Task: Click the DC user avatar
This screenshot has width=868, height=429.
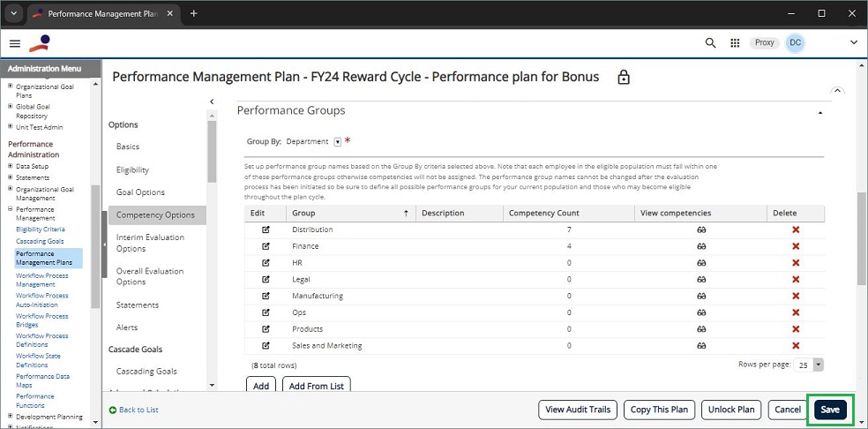Action: [x=795, y=42]
